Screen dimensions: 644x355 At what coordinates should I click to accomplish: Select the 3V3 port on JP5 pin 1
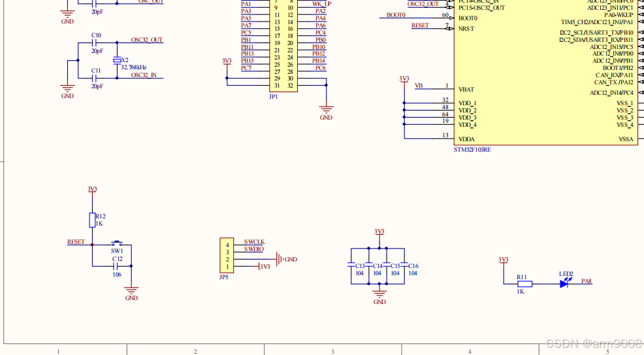[x=265, y=267]
